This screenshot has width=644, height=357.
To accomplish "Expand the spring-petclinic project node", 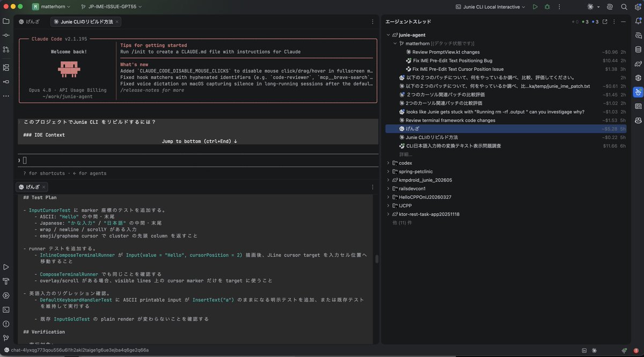I will click(x=388, y=171).
